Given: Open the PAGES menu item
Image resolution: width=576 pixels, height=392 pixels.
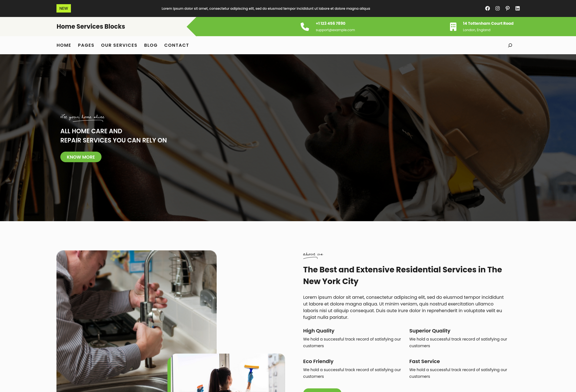Looking at the screenshot, I should (86, 45).
